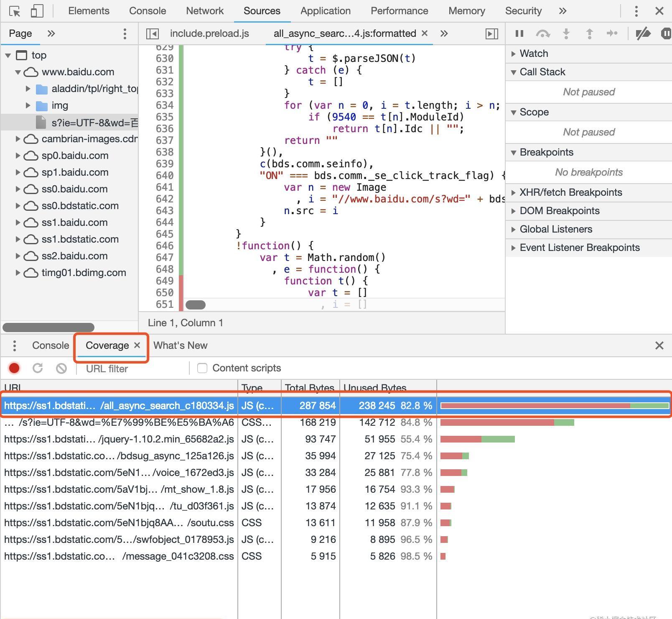
Task: Collapse the Scope section
Action: pyautogui.click(x=589, y=112)
